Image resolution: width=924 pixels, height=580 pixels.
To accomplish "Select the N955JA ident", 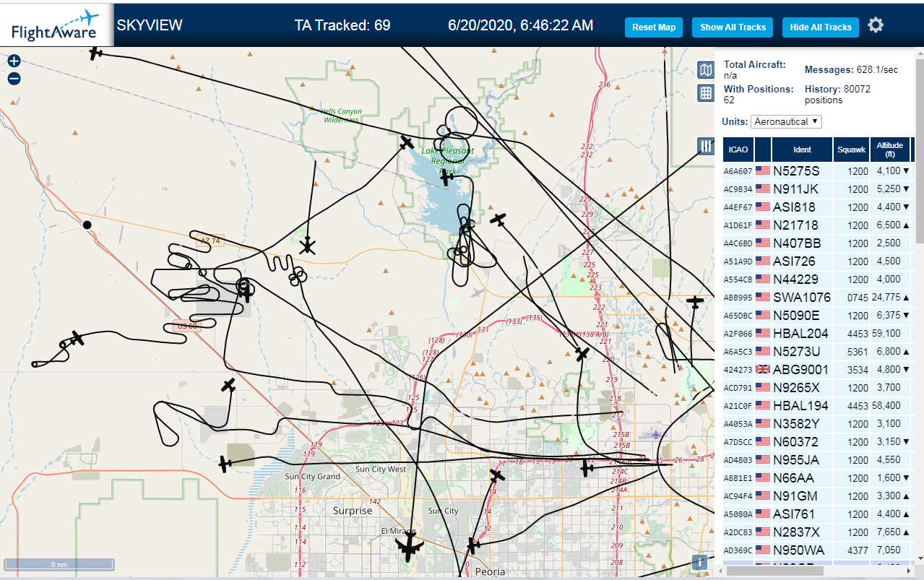I will coord(796,460).
